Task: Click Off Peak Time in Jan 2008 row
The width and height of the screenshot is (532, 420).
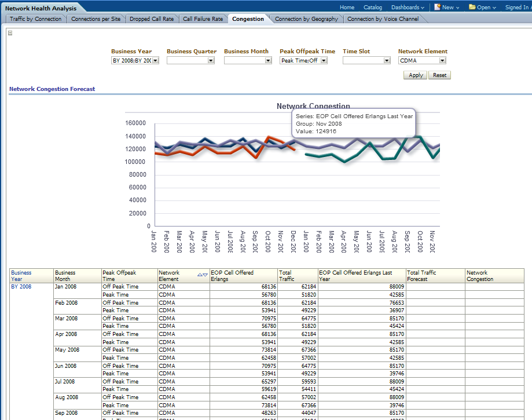Action: 120,287
